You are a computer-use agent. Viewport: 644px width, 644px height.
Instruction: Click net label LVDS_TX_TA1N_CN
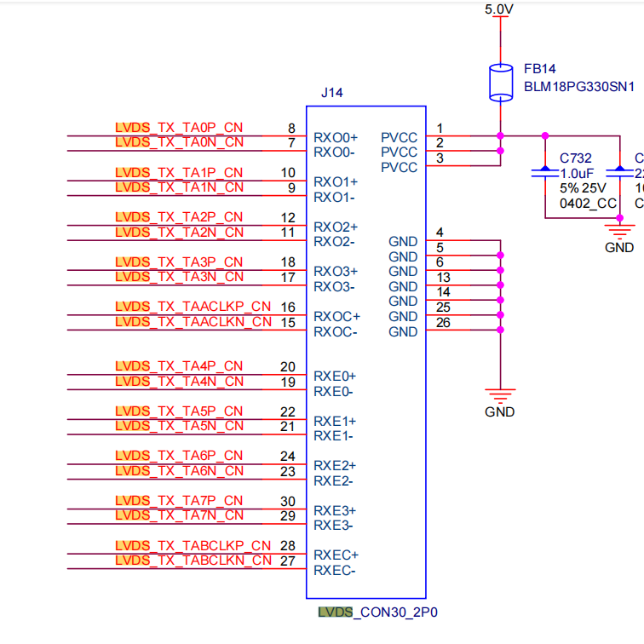point(180,187)
